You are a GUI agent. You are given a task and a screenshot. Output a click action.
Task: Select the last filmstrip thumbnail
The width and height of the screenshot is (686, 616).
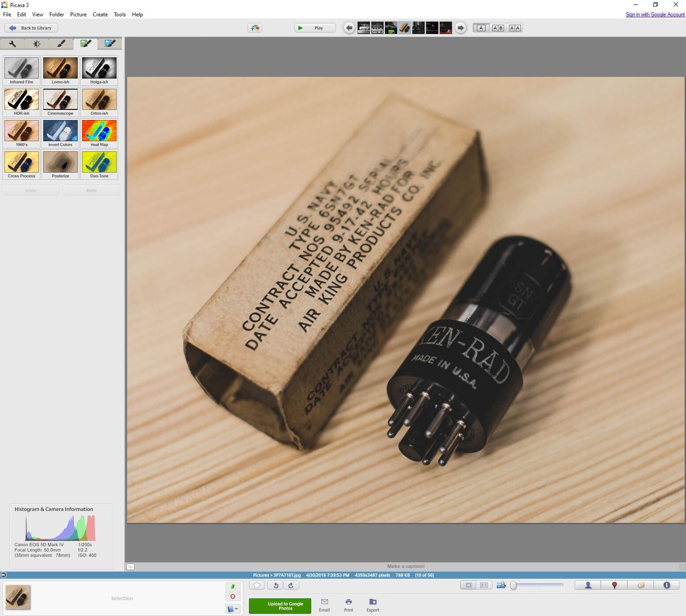click(x=446, y=28)
